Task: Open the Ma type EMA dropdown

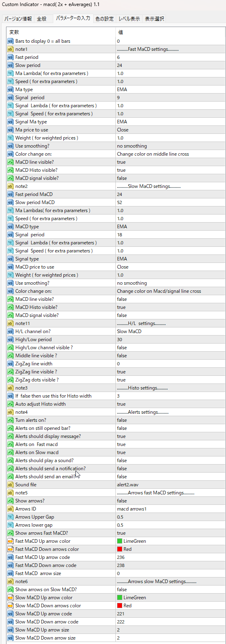Action: (x=170, y=90)
